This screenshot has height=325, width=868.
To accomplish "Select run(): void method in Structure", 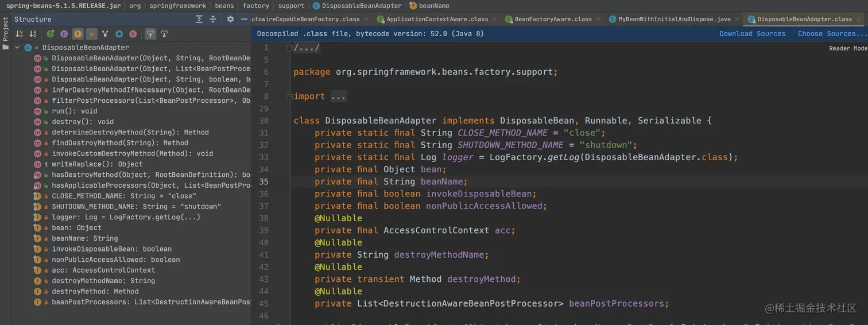I will [75, 111].
